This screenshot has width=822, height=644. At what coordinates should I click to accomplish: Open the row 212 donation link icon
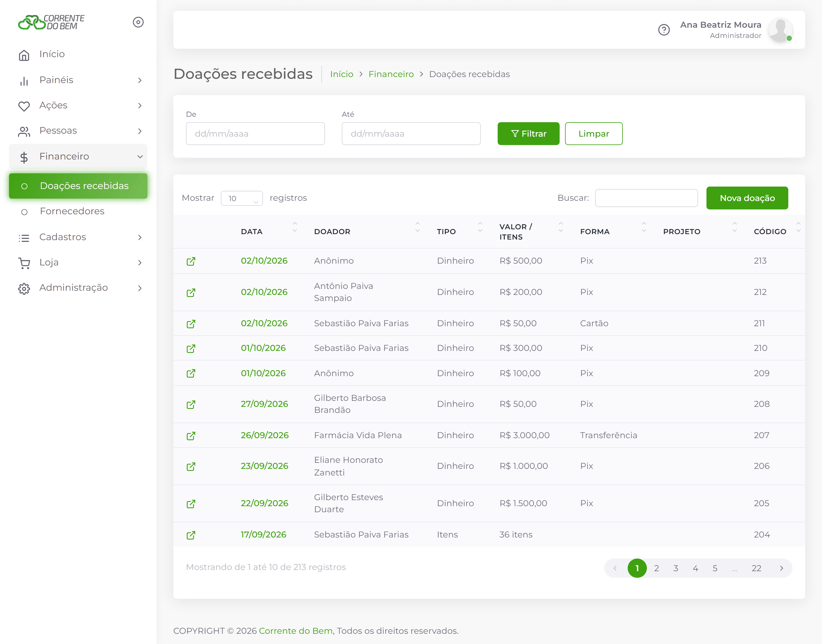pos(191,293)
